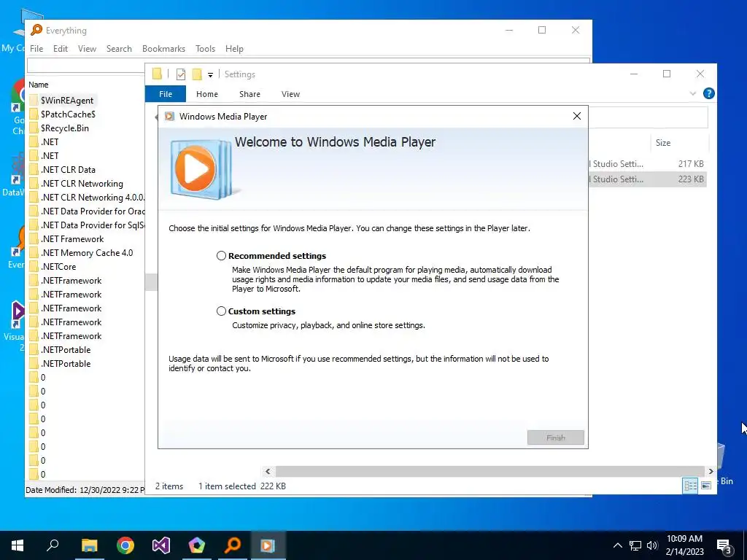Open the hexagon colorful app on taskbar
This screenshot has height=560, width=747.
pos(197,545)
